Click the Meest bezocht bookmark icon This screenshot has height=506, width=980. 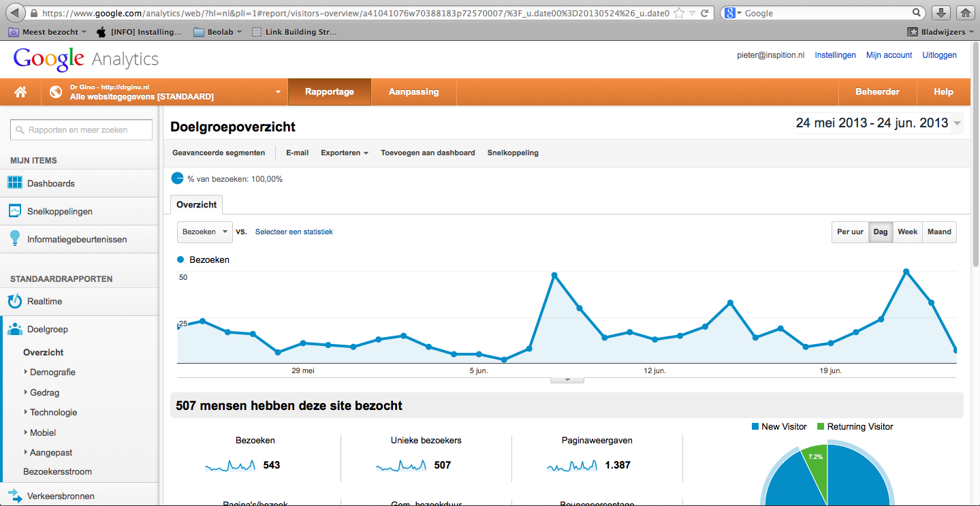[x=13, y=32]
